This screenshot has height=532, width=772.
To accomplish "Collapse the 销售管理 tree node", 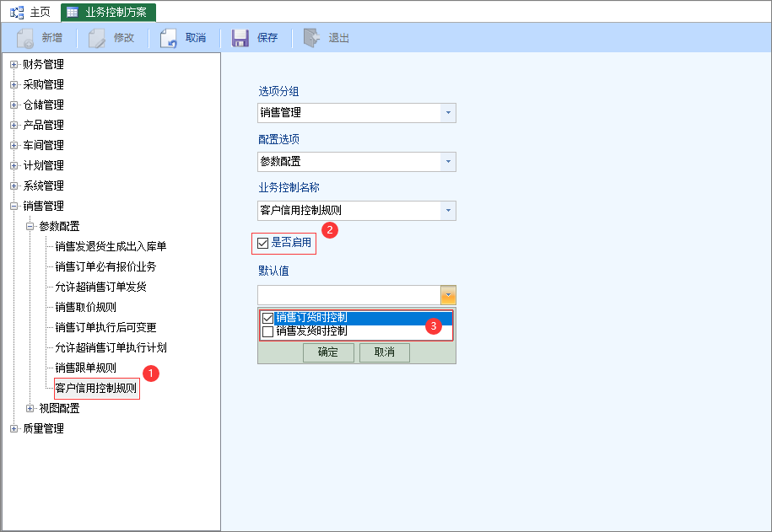I will pos(13,207).
